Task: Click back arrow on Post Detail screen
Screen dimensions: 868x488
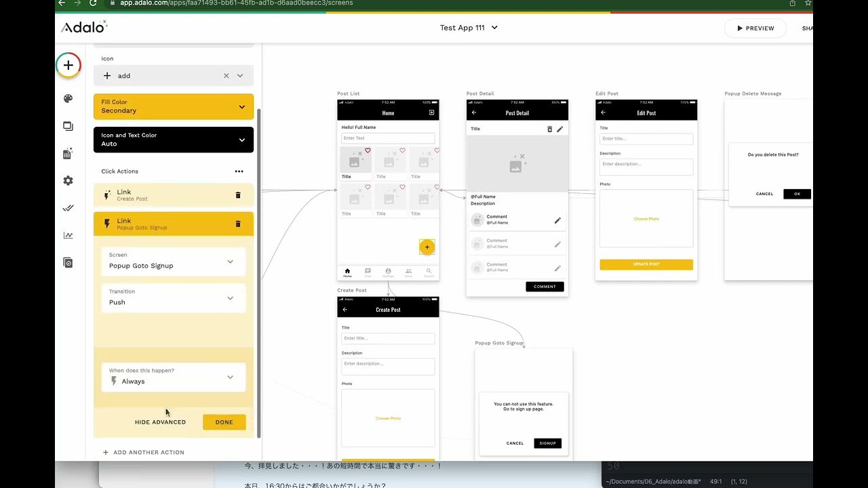Action: pyautogui.click(x=474, y=113)
